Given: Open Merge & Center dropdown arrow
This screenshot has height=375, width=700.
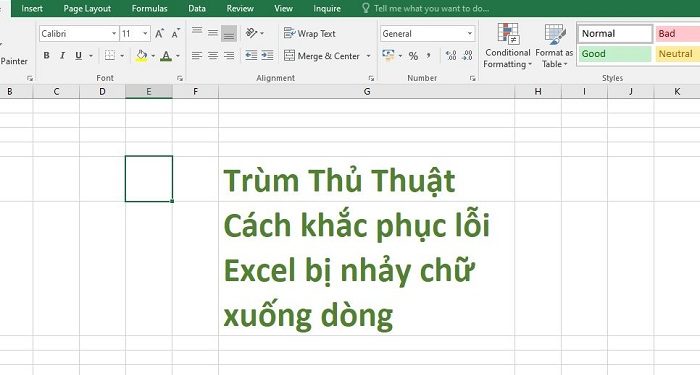Looking at the screenshot, I should pos(369,56).
